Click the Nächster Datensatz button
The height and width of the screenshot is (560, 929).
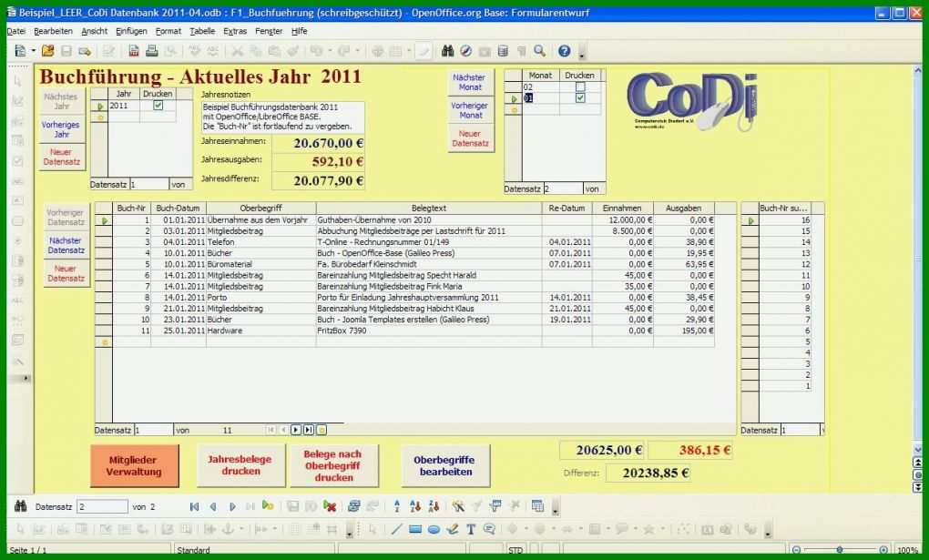pos(66,245)
